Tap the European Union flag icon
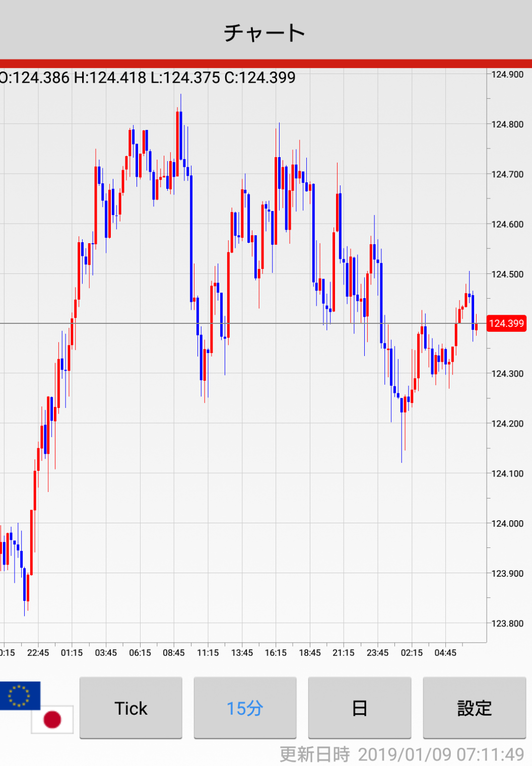This screenshot has height=766, width=532. point(19,695)
